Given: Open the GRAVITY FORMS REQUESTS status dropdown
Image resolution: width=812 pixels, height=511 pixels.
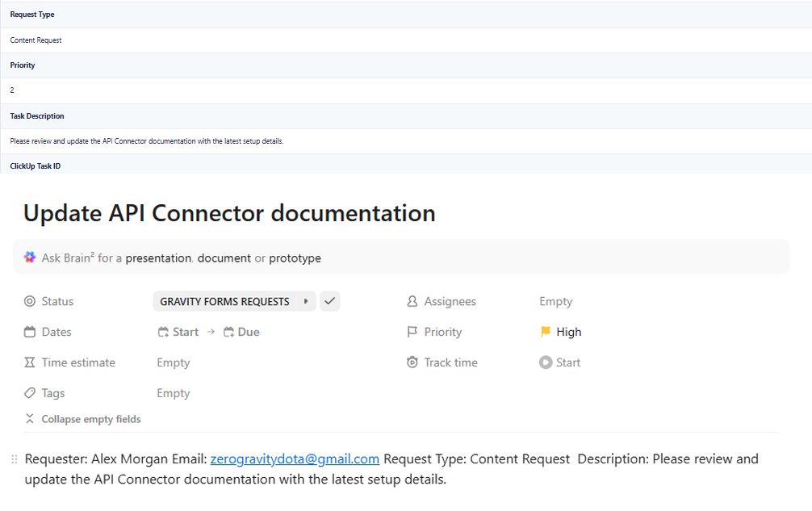Looking at the screenshot, I should tap(224, 301).
